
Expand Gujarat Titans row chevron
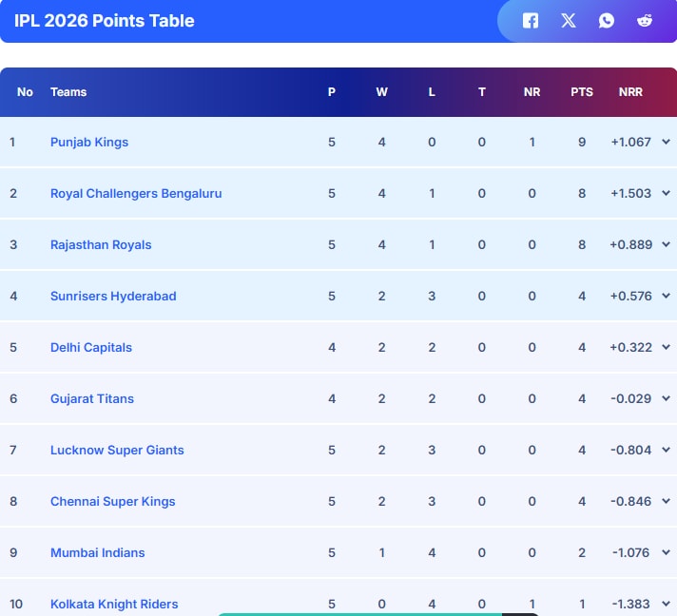(666, 399)
